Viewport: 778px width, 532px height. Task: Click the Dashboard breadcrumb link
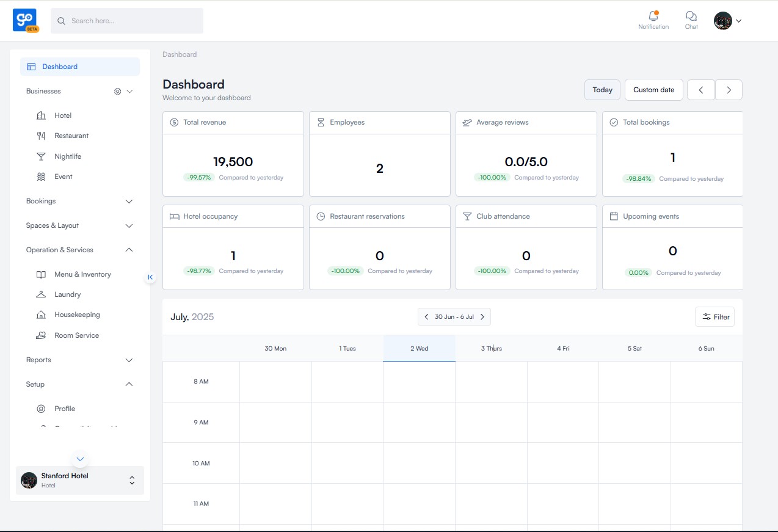[x=180, y=54]
